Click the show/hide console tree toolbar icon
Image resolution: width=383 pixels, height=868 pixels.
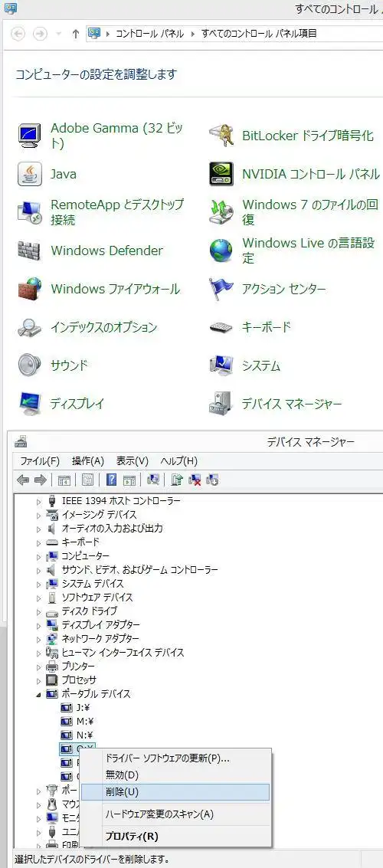[x=64, y=480]
